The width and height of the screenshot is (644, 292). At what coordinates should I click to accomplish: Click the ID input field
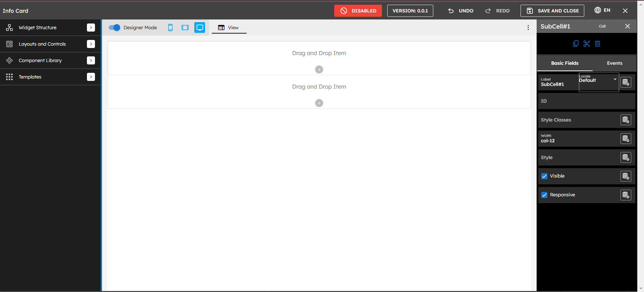(x=587, y=101)
